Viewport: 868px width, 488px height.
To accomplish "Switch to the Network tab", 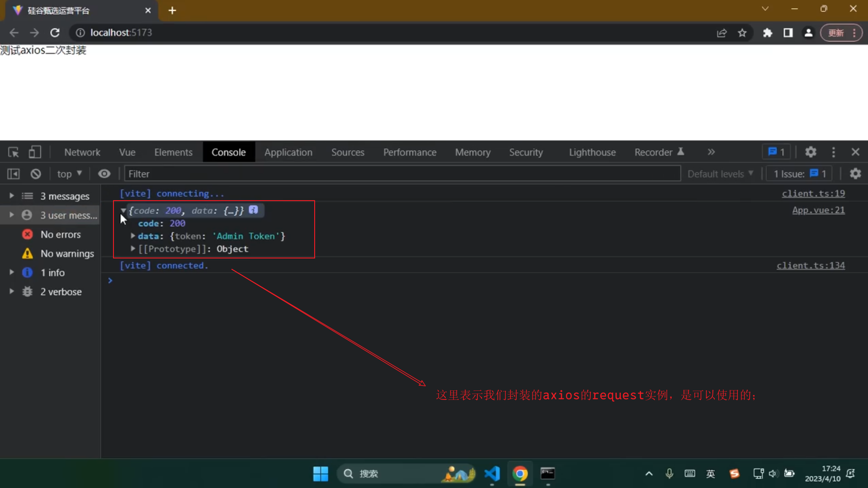I will tap(82, 152).
